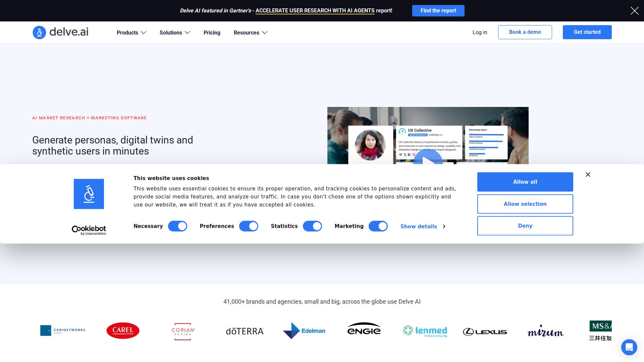Click the Edelman brand logo
Viewport: 644px width, 362px height.
(x=304, y=331)
